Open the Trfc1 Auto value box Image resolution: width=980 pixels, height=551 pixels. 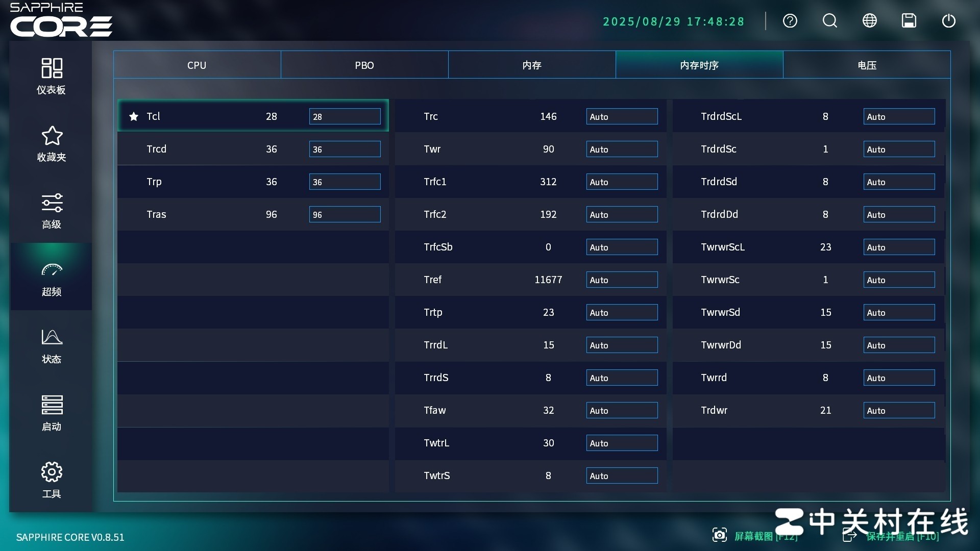click(622, 182)
